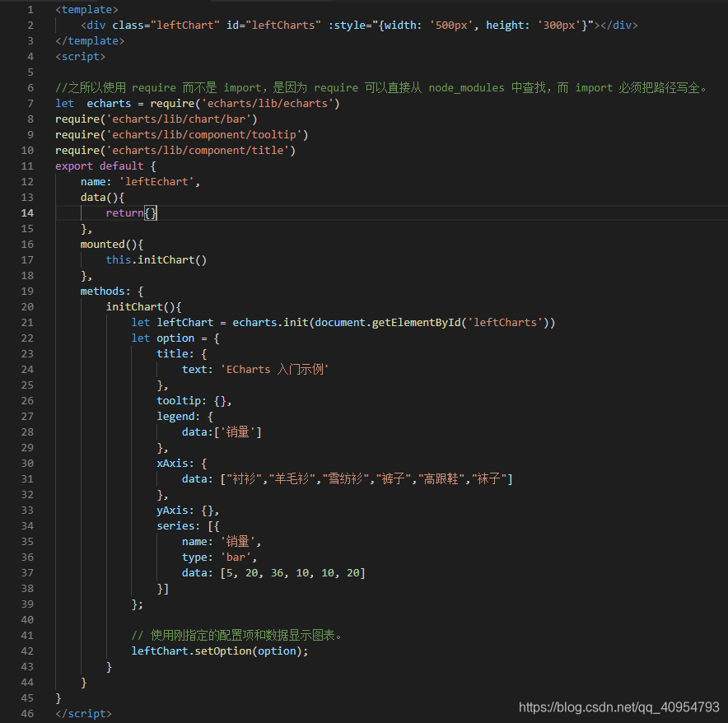
Task: Click the series data number array
Action: coord(293,573)
